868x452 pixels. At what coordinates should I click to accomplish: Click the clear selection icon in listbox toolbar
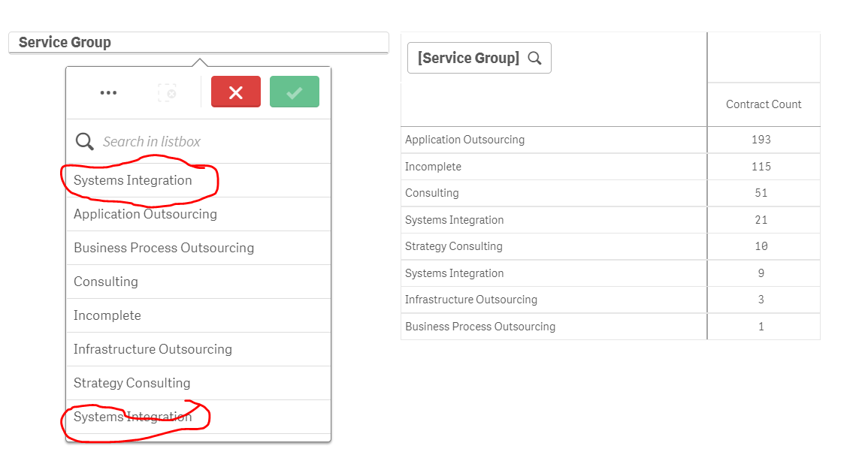(167, 92)
